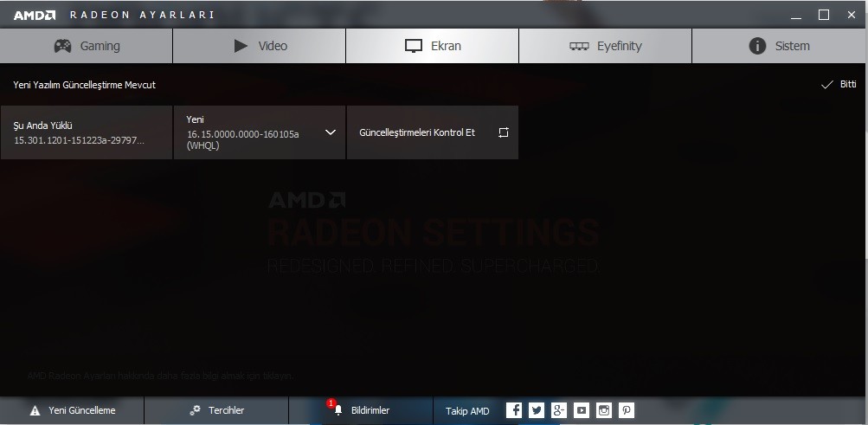Click the info circle icon on Sistem
Viewport: 868px width, 425px height.
(x=757, y=46)
